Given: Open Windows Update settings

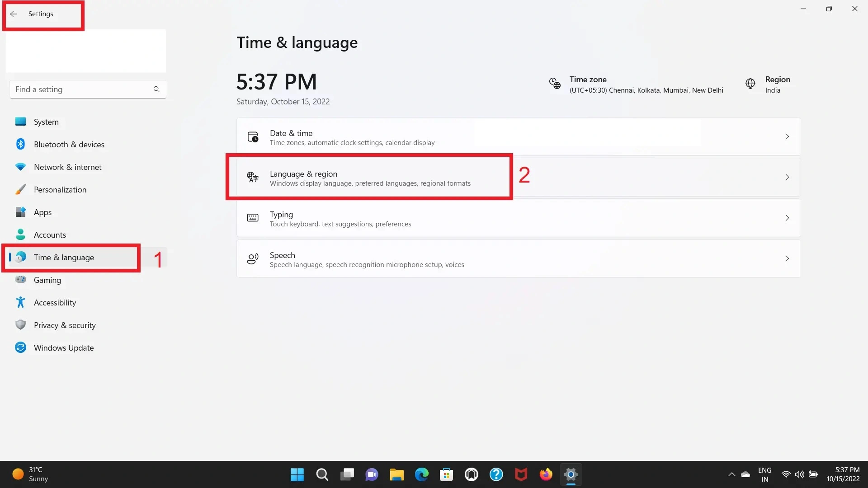Looking at the screenshot, I should pyautogui.click(x=63, y=347).
